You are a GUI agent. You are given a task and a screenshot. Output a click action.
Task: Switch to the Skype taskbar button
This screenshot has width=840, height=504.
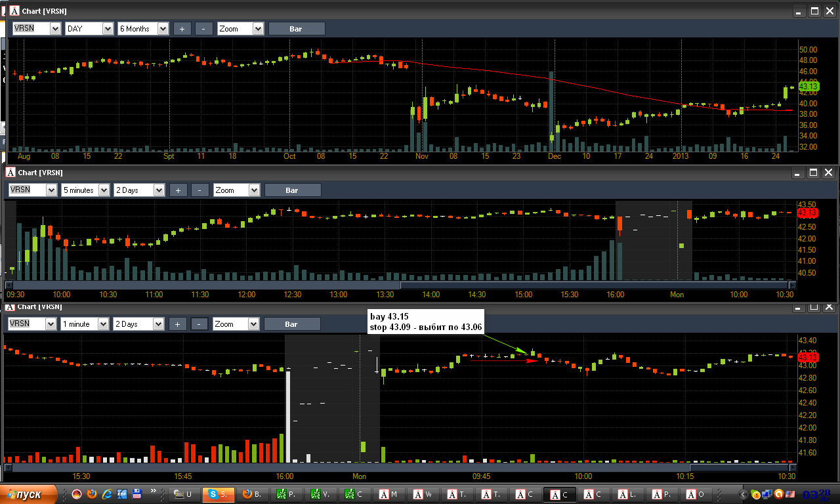tap(218, 494)
